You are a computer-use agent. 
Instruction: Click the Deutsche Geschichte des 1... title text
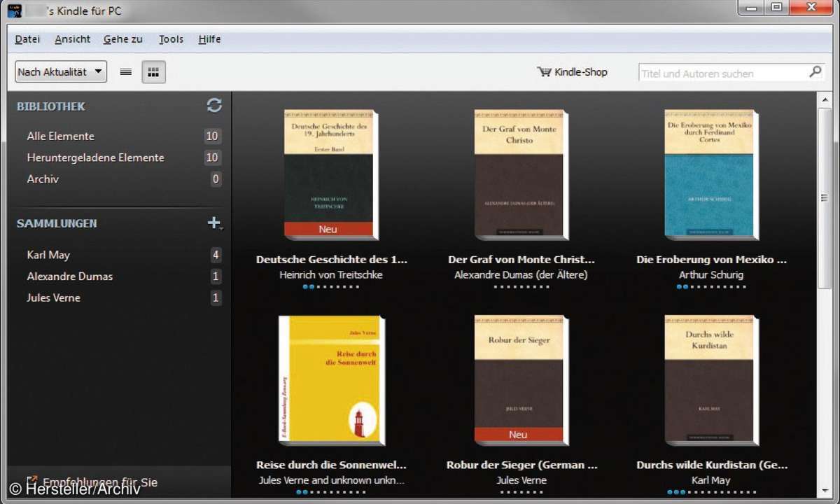[x=331, y=259]
